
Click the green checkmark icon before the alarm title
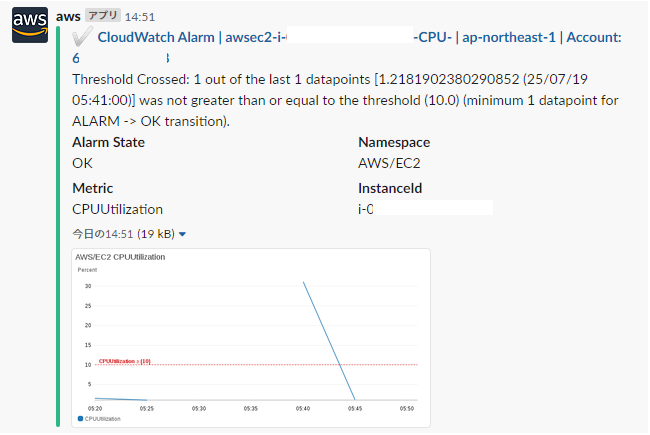click(83, 37)
